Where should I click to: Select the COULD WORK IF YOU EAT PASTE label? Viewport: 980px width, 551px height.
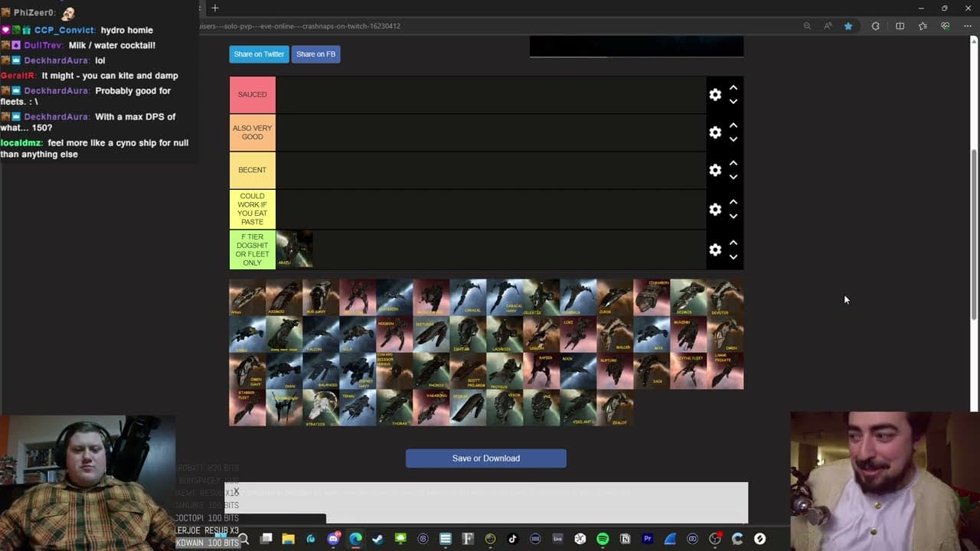[x=253, y=209]
